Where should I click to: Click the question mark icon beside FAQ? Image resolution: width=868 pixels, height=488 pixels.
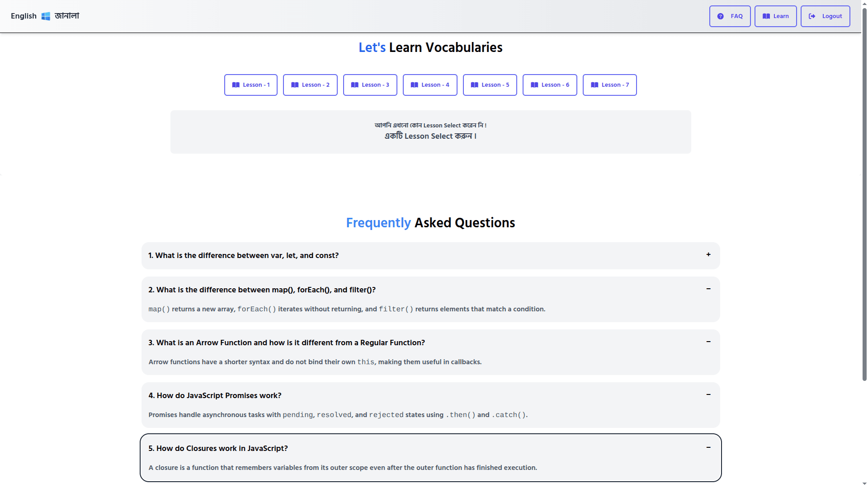[721, 16]
